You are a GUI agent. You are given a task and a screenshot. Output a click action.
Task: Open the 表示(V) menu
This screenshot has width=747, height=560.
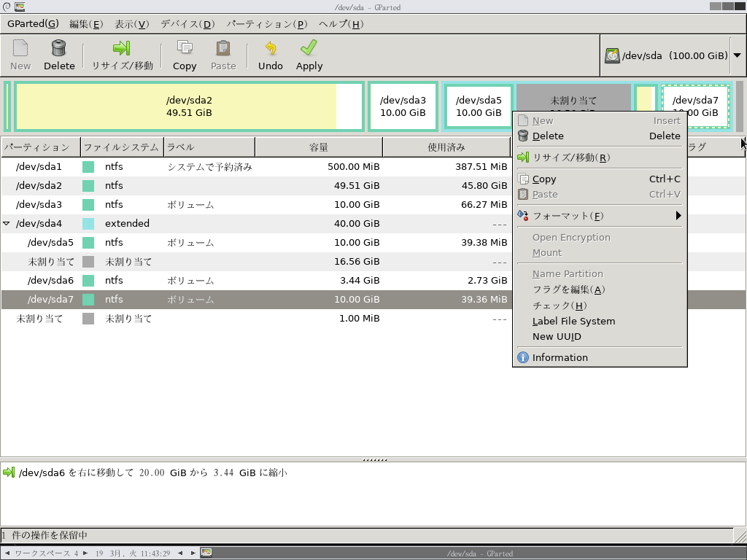[x=131, y=24]
